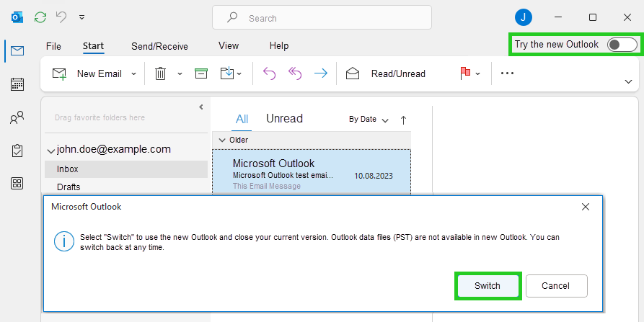Click the Reply arrow icon
This screenshot has width=644, height=322.
pos(269,73)
